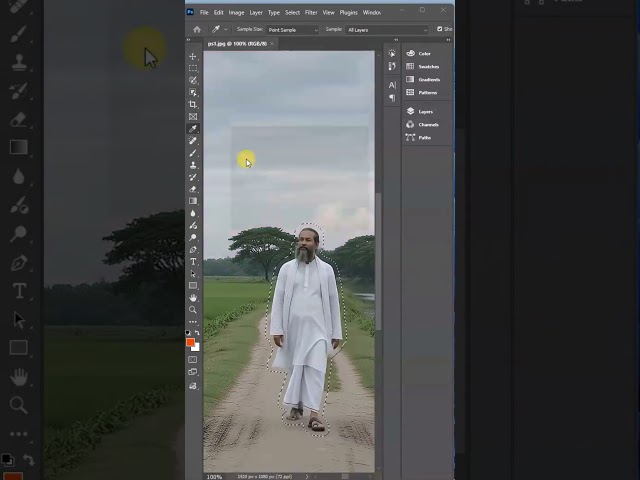This screenshot has height=480, width=640.
Task: Open the Swatches panel
Action: pos(423,67)
